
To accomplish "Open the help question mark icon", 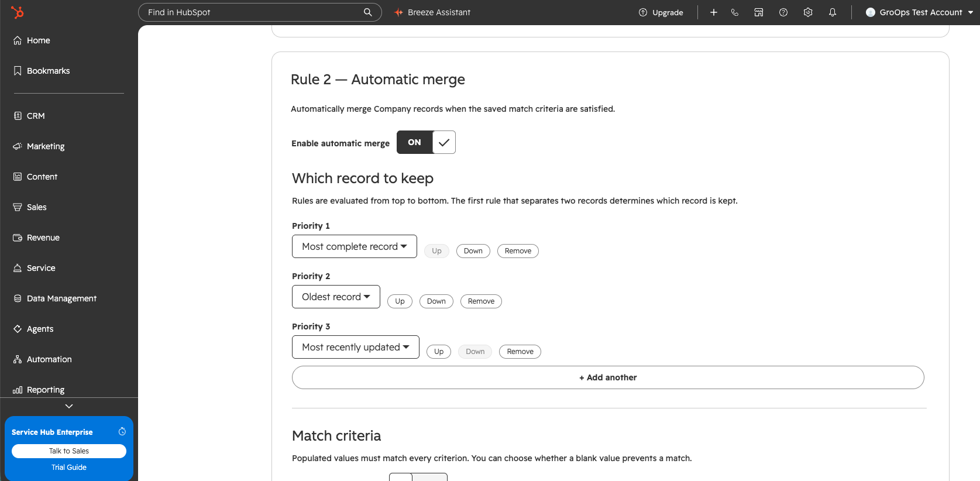I will (783, 12).
